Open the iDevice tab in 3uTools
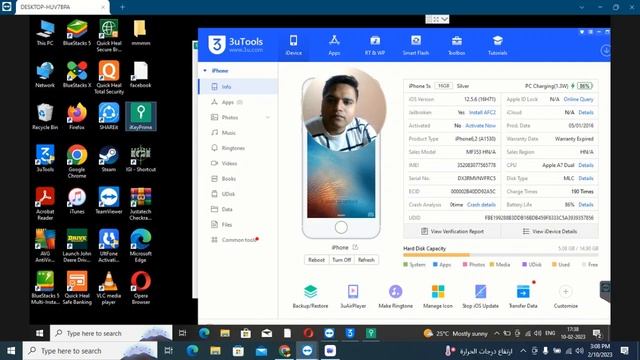Viewport: 640px width, 360px height. click(293, 45)
